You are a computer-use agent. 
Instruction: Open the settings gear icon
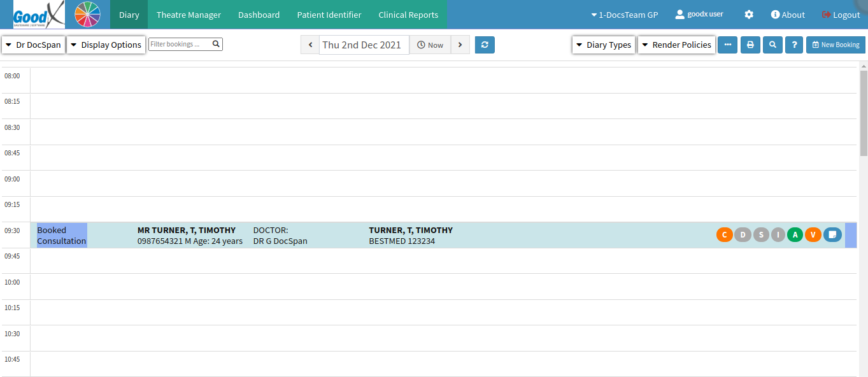pos(749,15)
